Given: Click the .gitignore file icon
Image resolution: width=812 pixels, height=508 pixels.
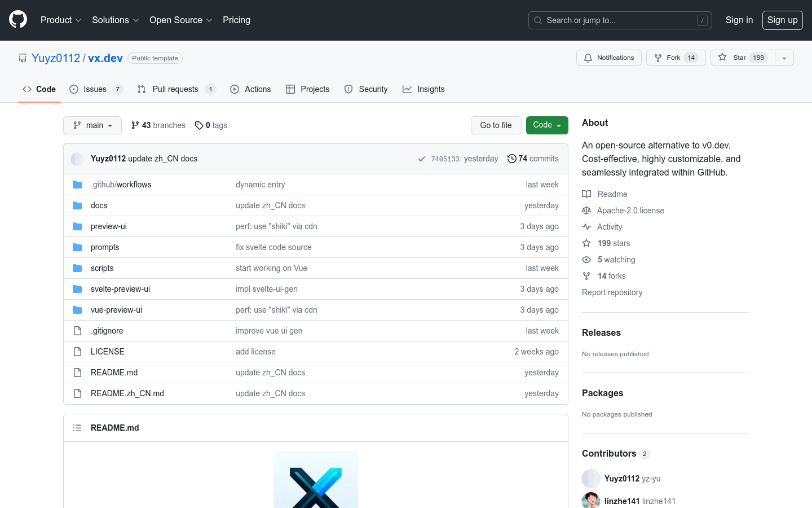Looking at the screenshot, I should [x=77, y=331].
